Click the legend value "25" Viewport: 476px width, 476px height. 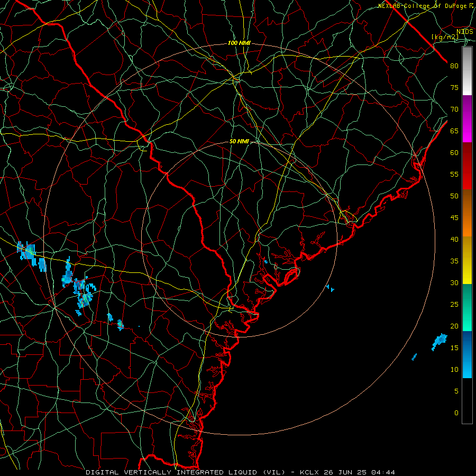(454, 305)
